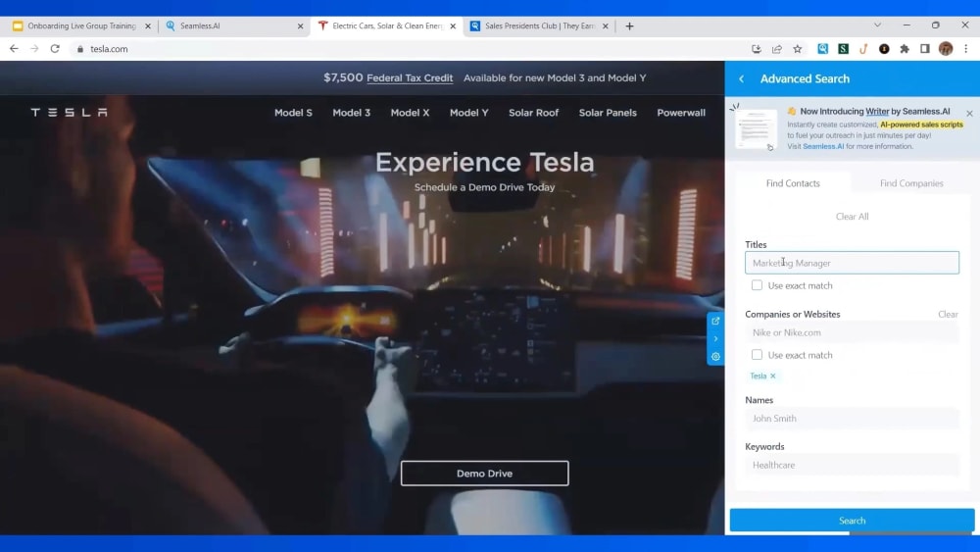
Task: Click the green S extension icon
Action: (x=843, y=49)
